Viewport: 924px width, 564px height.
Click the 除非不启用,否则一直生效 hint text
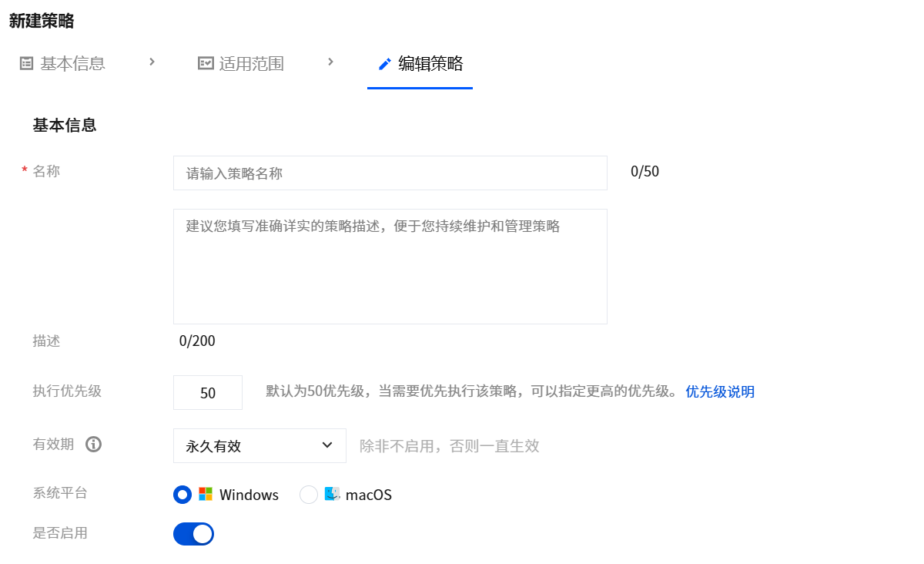[x=450, y=446]
